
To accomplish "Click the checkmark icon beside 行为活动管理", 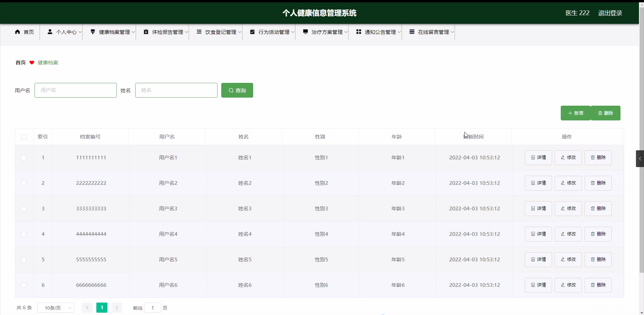I will pyautogui.click(x=252, y=32).
